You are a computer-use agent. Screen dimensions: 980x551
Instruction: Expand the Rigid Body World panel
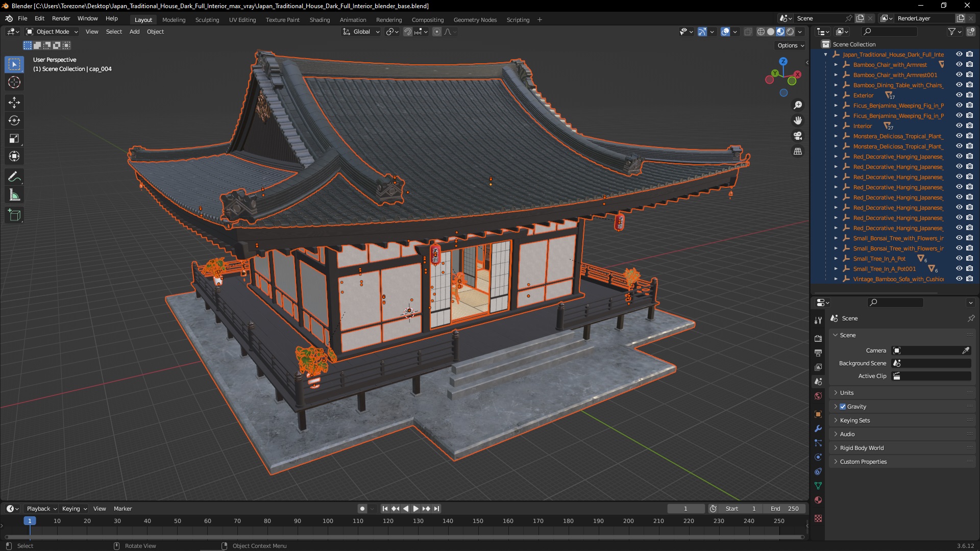click(x=862, y=448)
